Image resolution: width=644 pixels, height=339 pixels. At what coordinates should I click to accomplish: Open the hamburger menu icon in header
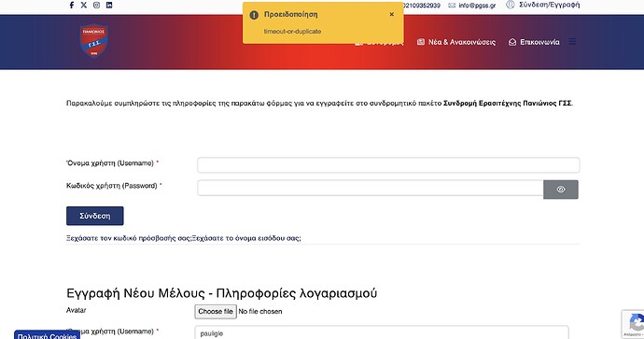point(572,42)
